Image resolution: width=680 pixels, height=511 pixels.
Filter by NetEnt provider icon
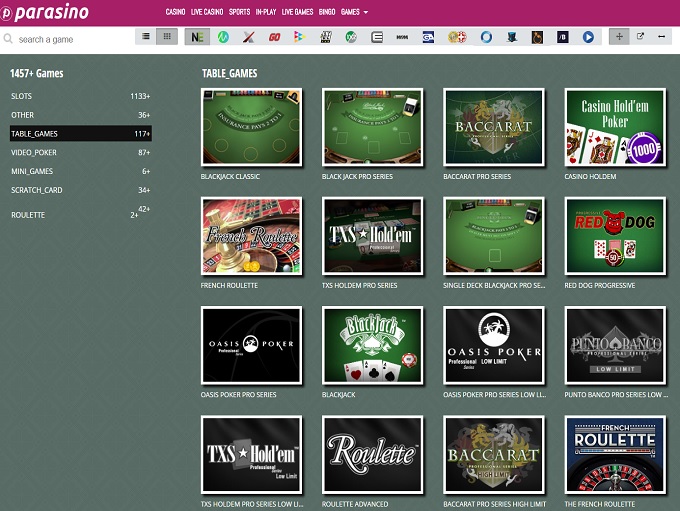[196, 37]
